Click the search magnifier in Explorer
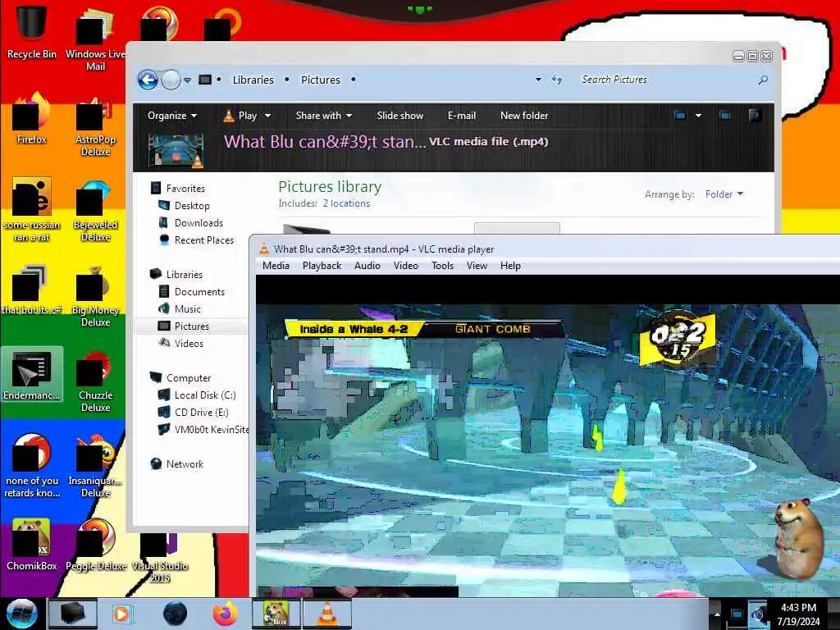 click(x=763, y=80)
